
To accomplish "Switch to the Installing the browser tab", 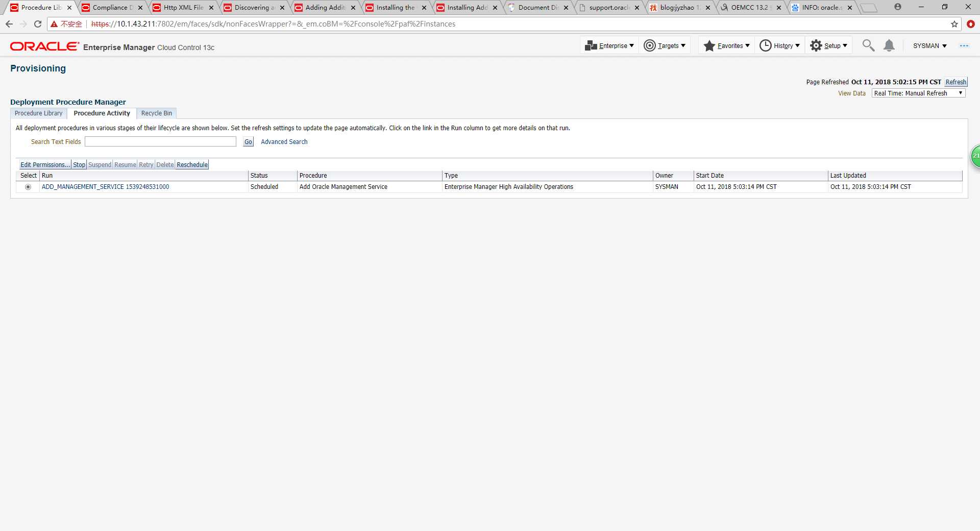I will coord(395,8).
